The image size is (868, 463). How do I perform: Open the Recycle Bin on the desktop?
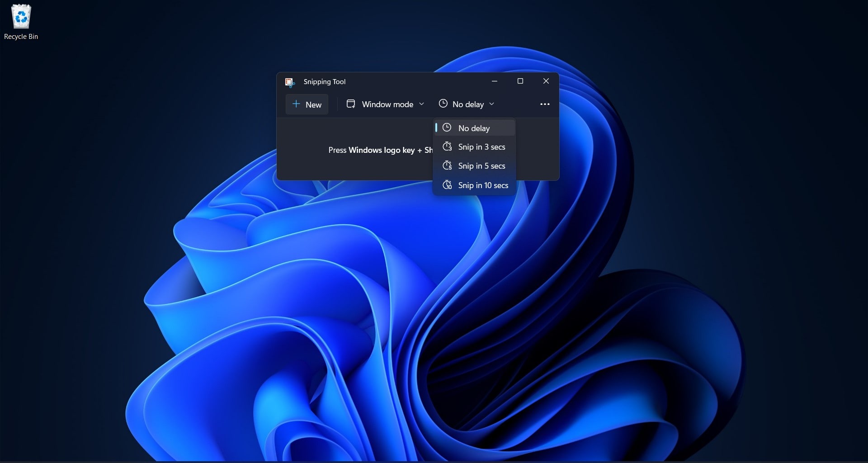(x=21, y=17)
